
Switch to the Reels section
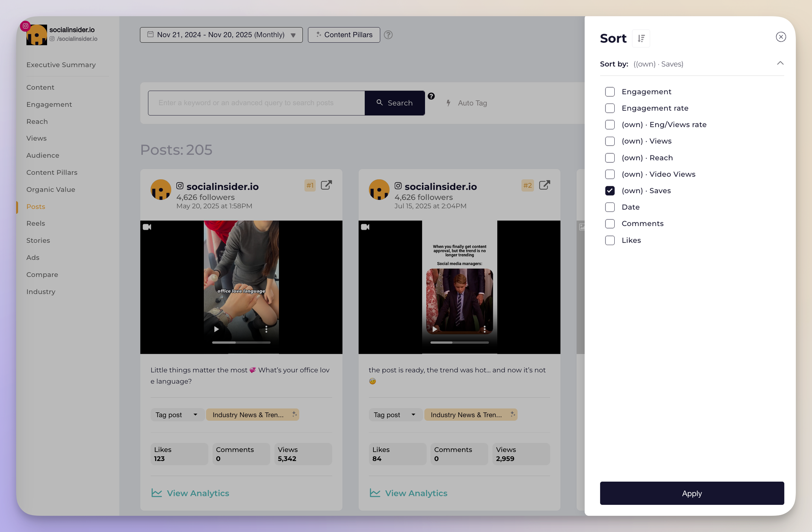tap(36, 223)
